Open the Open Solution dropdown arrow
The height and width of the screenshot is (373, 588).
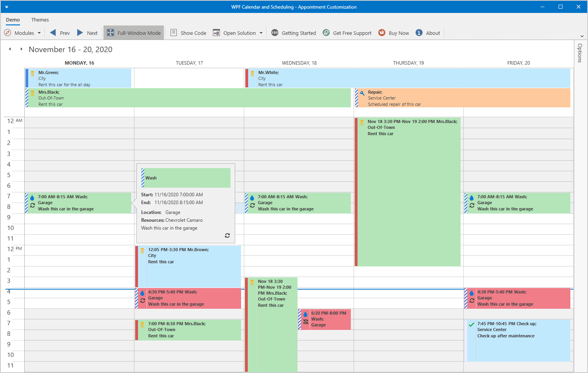coord(261,33)
